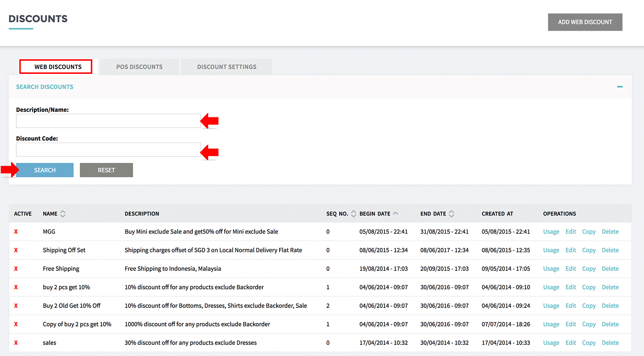Sort by Seq No. column arrows
Viewport: 644px width, 356px height.
353,213
